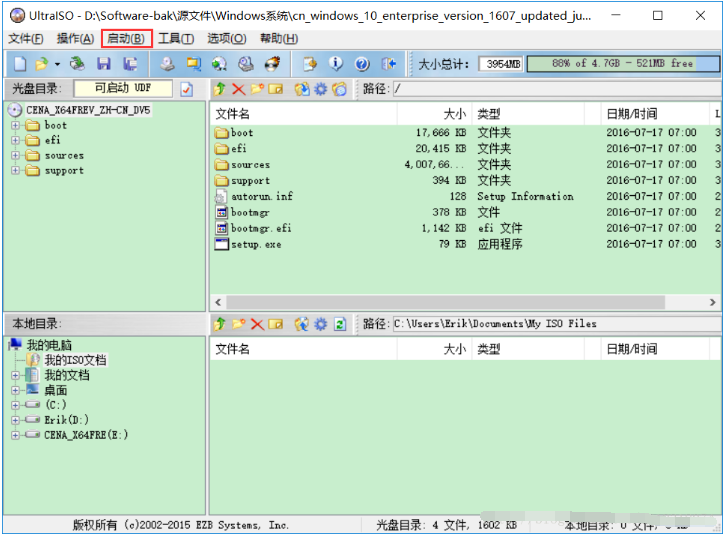Rename item in disc directory toolbar
The image size is (728, 535).
click(275, 89)
